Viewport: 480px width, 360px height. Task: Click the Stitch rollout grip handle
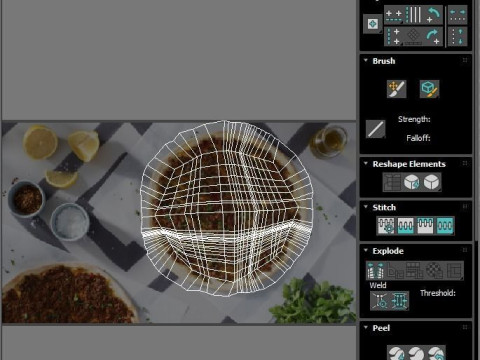pyautogui.click(x=465, y=207)
